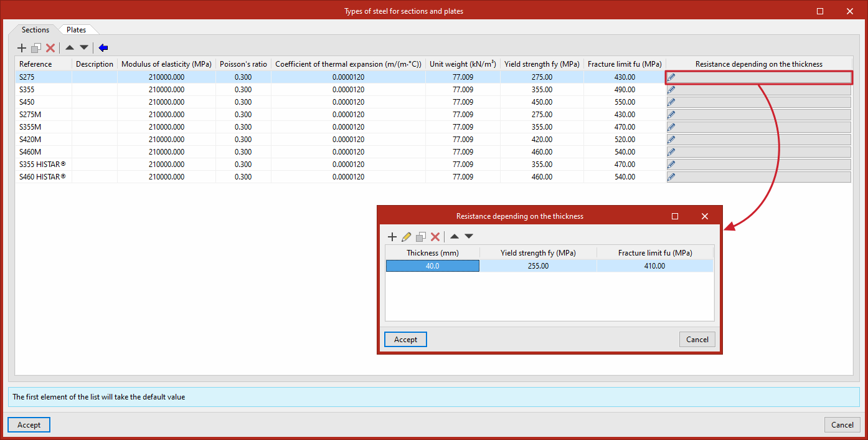Click main table Yield strength fy header

click(x=542, y=64)
